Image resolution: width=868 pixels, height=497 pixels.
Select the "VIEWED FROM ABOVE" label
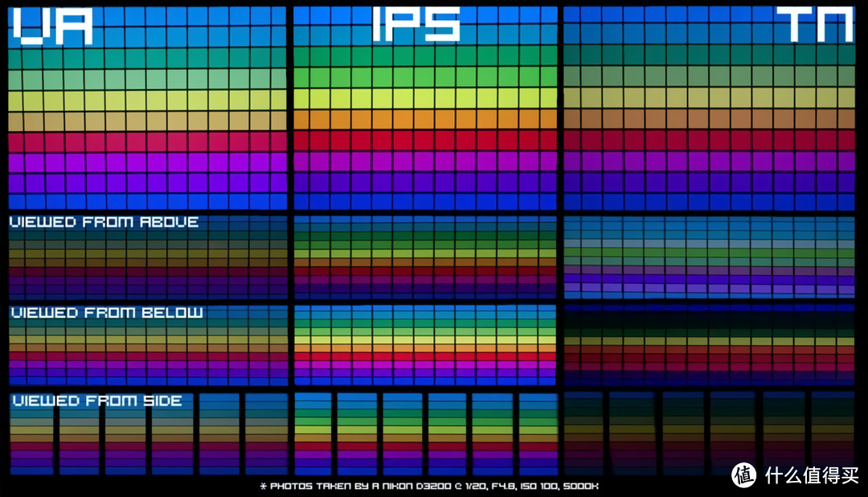(104, 222)
